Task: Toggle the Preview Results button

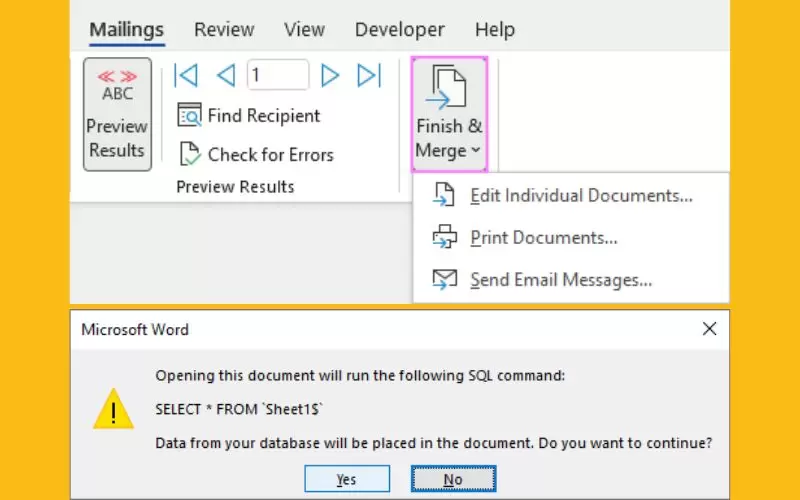Action: (117, 114)
